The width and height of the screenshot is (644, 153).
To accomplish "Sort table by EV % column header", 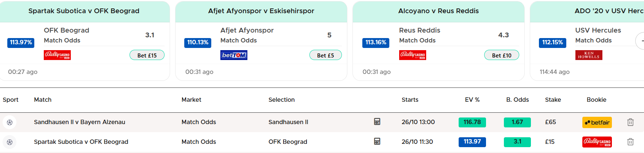I will [x=472, y=100].
